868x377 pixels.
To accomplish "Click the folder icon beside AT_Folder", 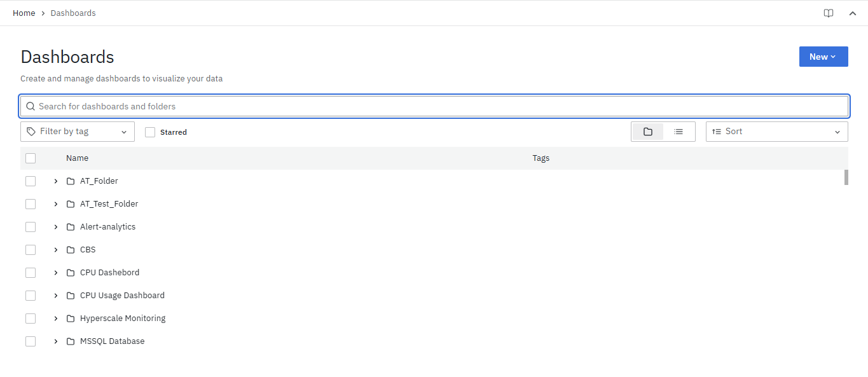I will coord(71,181).
